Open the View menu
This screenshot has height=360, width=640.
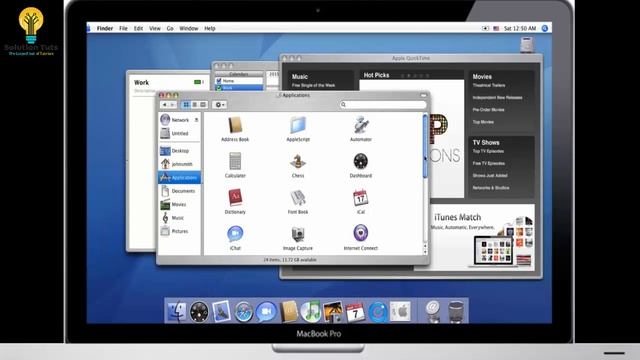pos(155,29)
